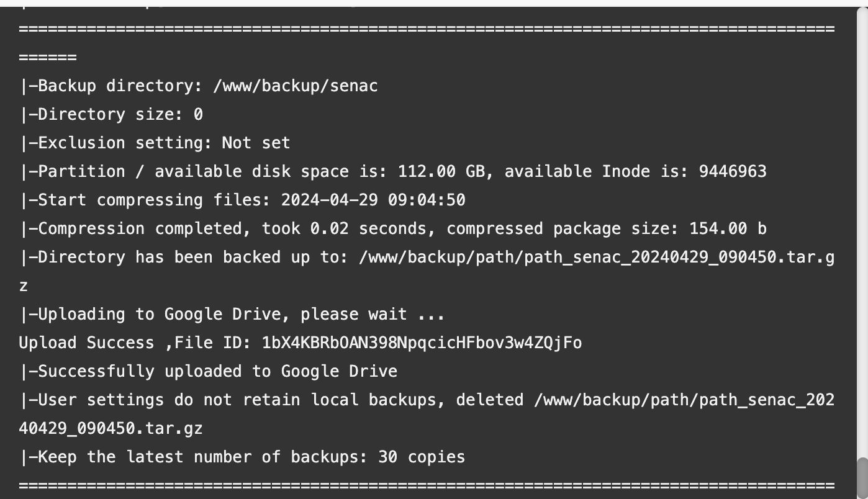Click the backup directory path /www/backup/senac

click(x=295, y=86)
